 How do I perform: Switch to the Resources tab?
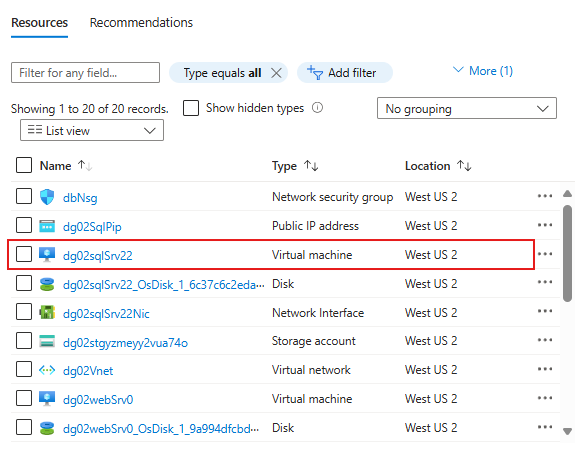click(39, 23)
